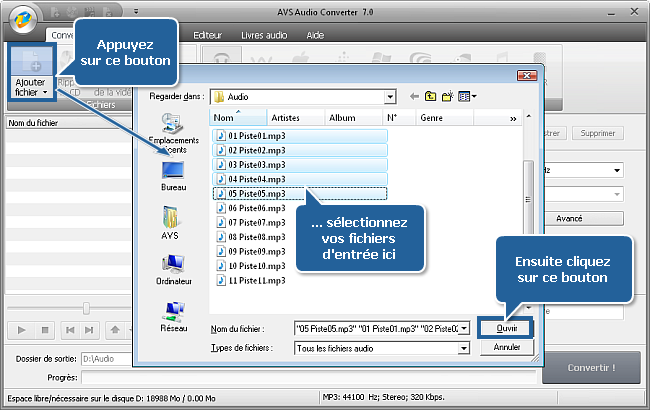650x410 pixels.
Task: Click the previous track button
Action: (x=70, y=330)
